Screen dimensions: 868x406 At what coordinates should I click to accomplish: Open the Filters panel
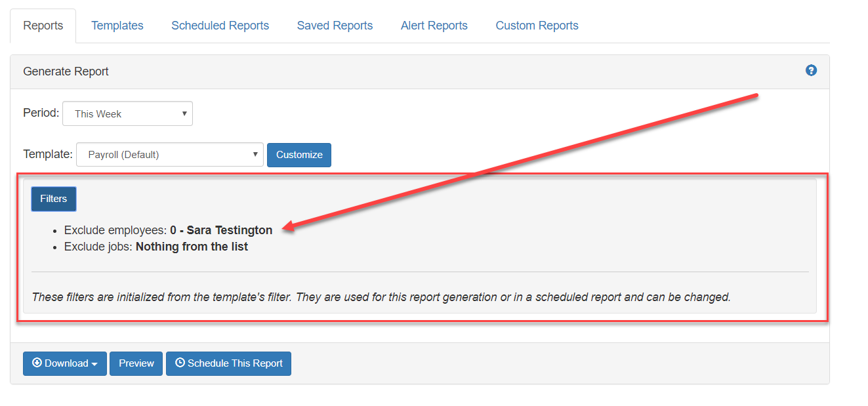[53, 199]
